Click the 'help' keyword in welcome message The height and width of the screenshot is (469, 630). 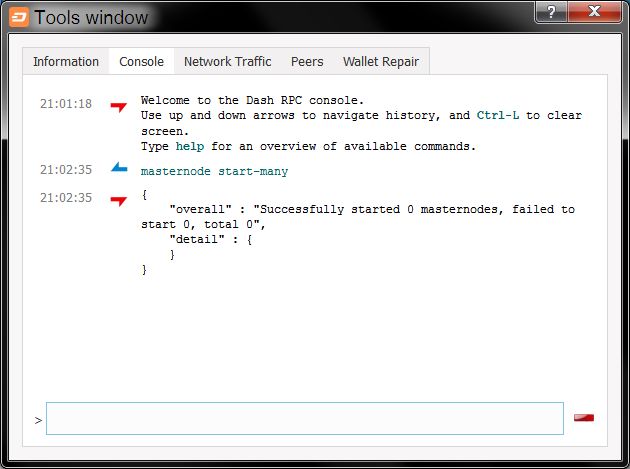coord(190,146)
